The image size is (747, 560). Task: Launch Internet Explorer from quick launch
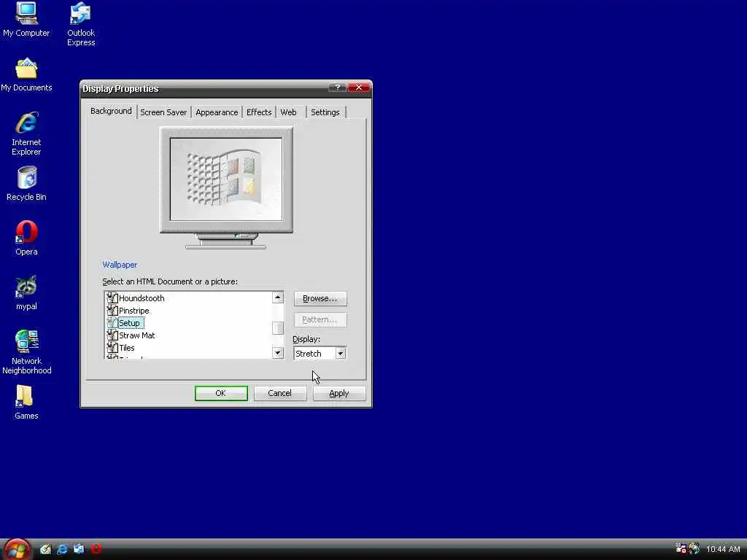[x=62, y=549]
